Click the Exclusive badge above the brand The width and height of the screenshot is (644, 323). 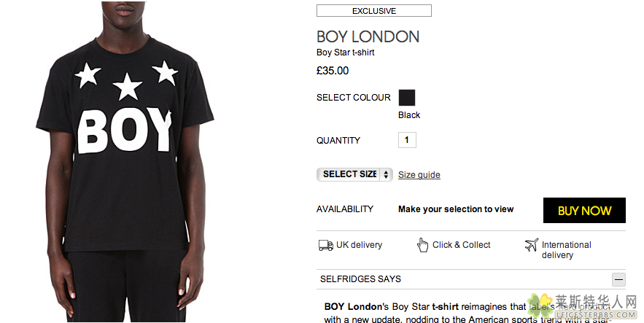coord(373,11)
